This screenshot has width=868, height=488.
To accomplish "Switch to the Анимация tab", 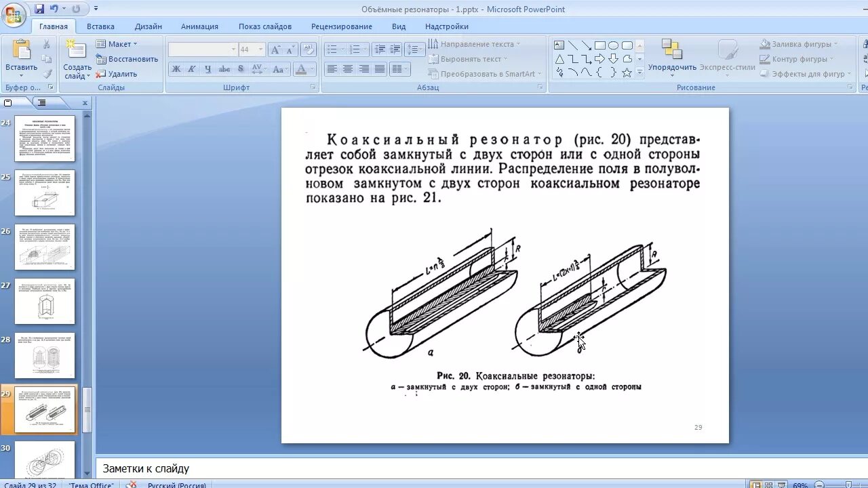I will pyautogui.click(x=199, y=26).
